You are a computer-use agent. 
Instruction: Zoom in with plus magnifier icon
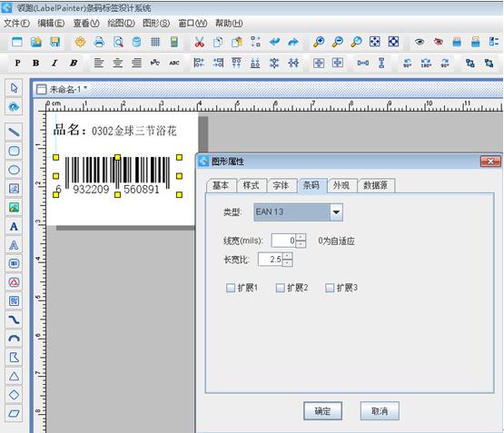[319, 42]
